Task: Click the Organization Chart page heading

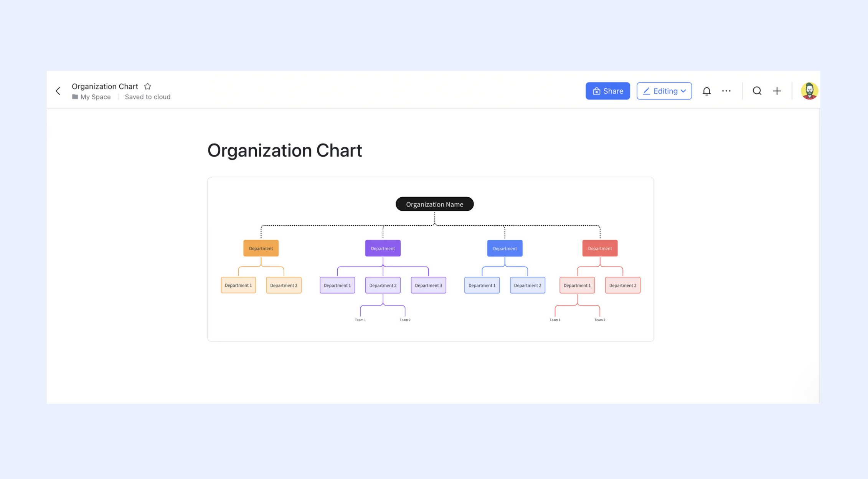Action: (284, 150)
